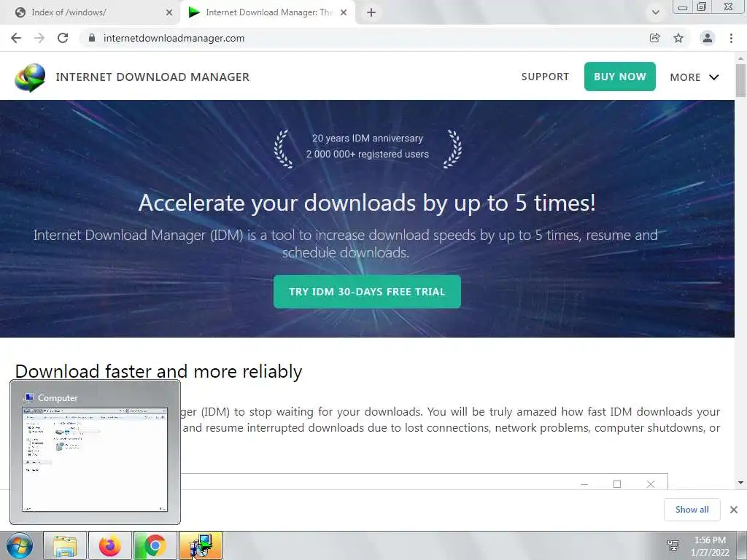Click the page scrollbar up arrow
Screen dimensions: 747x560
[740, 58]
